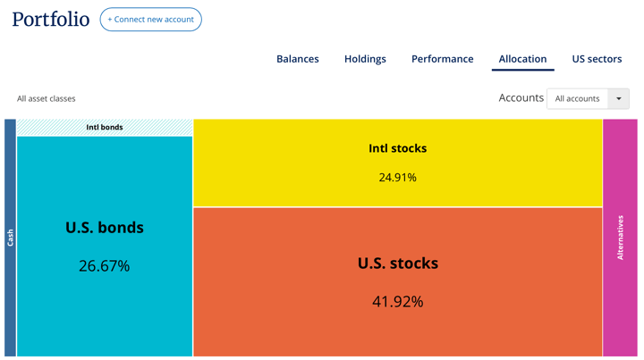
Task: Click the All asset classes breadcrumb
Action: point(47,98)
